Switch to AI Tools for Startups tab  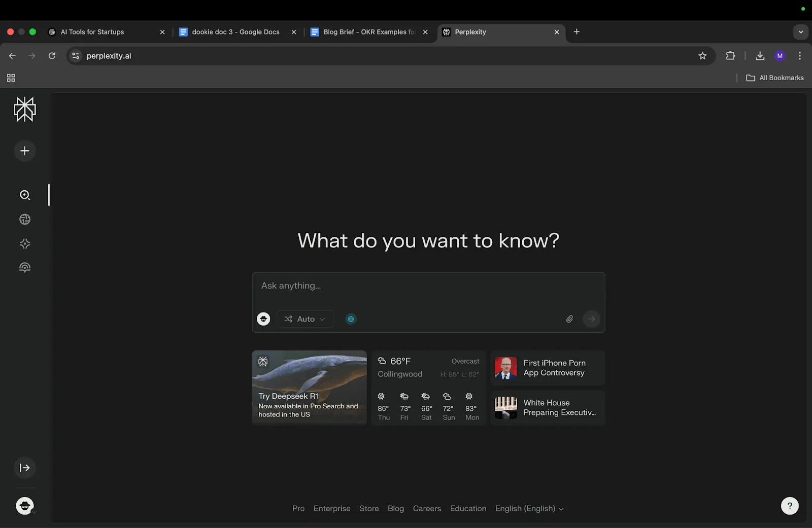coord(107,32)
